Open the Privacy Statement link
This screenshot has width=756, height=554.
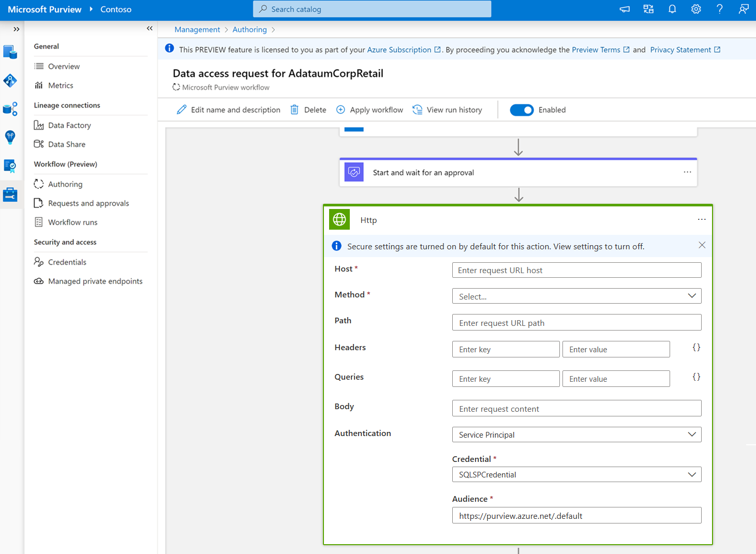(685, 50)
